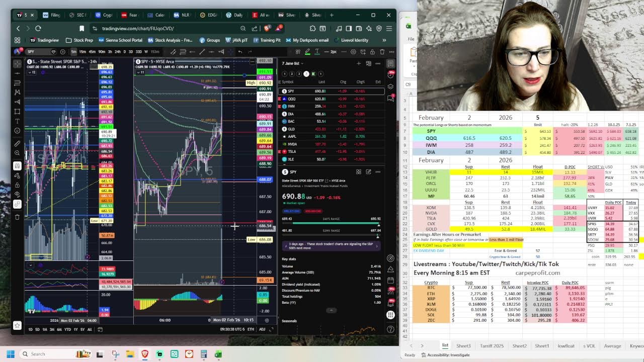This screenshot has height=362, width=644.
Task: Toggle the magnet mode tool
Action: pos(17,166)
